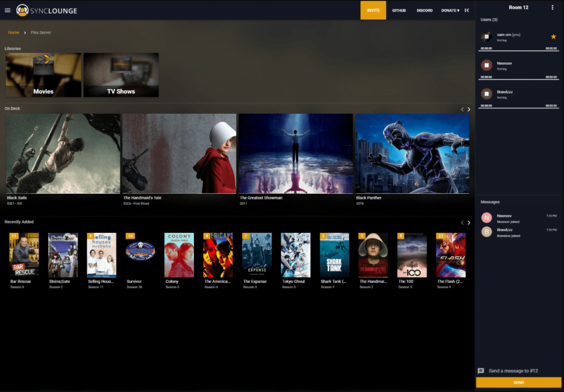Open the Movies library

coord(44,75)
